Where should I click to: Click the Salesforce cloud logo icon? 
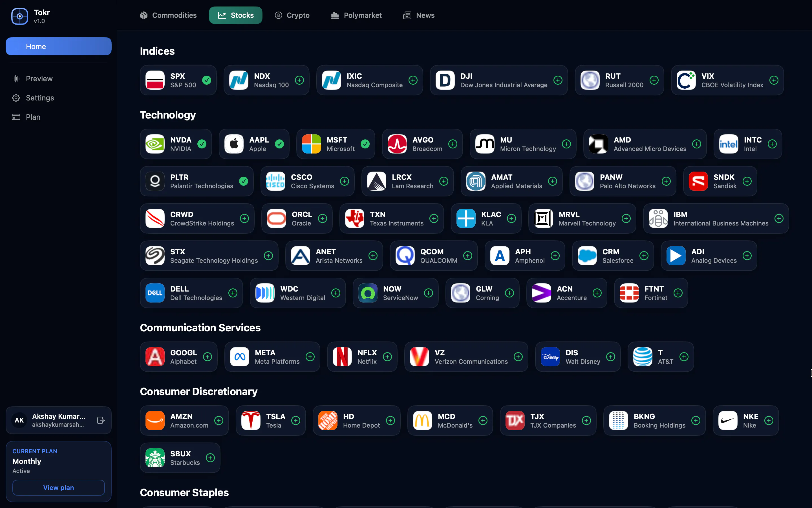(587, 256)
